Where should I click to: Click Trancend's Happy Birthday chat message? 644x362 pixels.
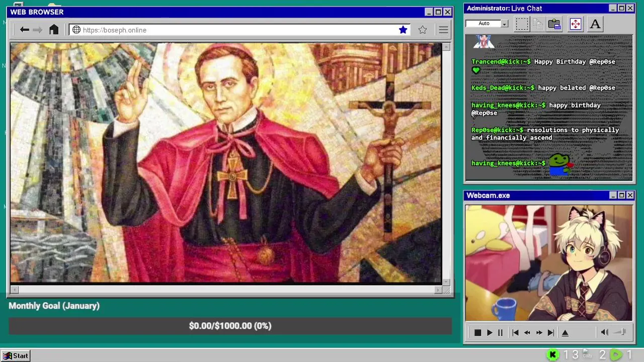[x=543, y=66]
